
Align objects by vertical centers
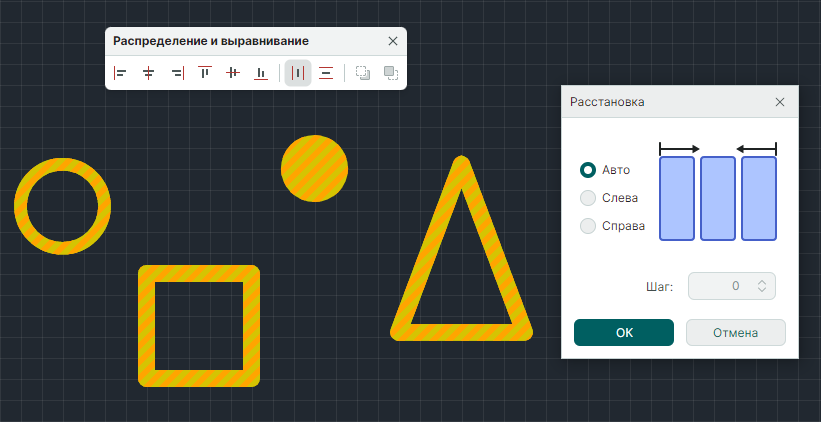233,73
